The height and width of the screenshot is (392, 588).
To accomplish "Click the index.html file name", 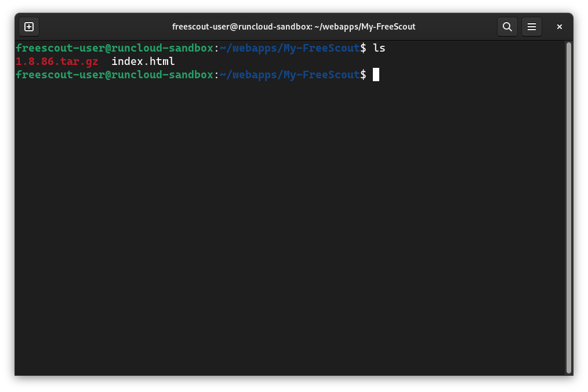I will click(x=143, y=61).
